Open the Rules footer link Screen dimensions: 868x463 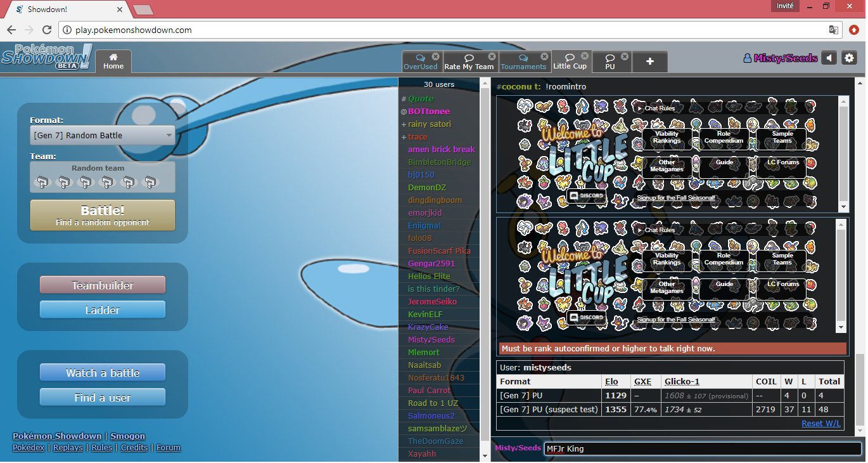101,447
